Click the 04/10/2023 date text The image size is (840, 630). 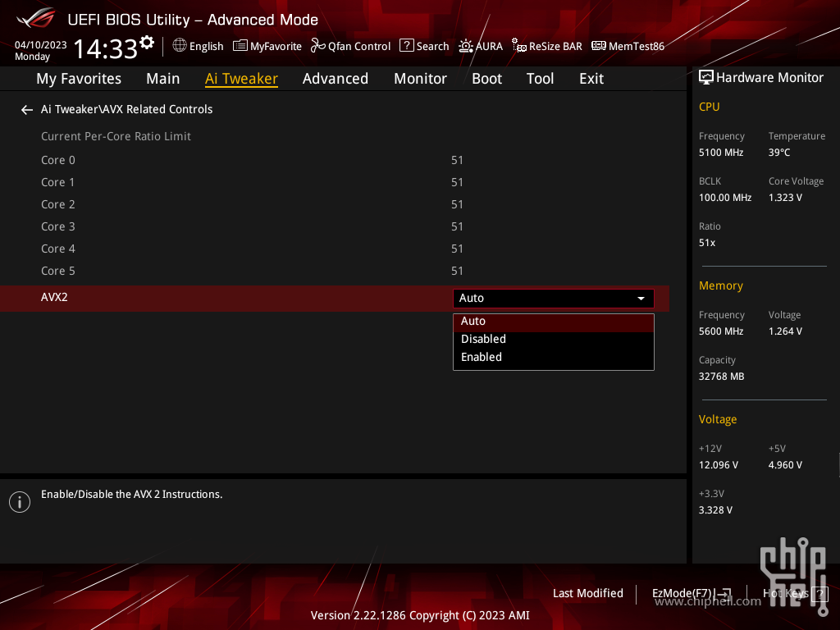coord(41,45)
